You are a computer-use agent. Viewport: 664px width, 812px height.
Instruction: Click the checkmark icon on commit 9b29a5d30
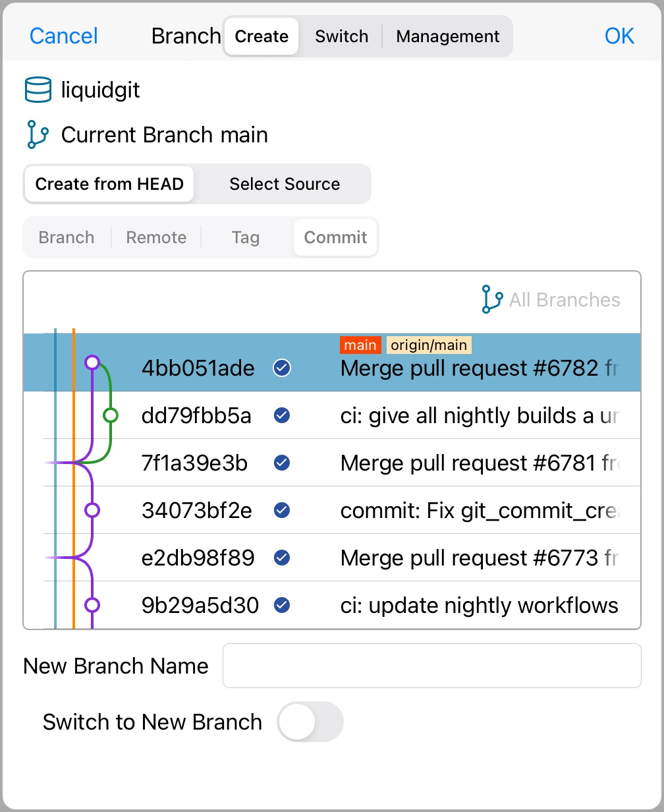tap(282, 605)
